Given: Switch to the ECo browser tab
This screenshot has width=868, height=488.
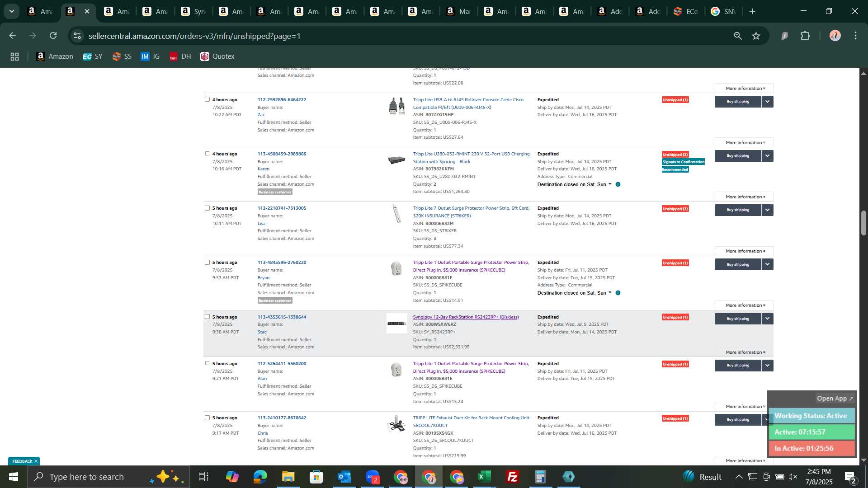Looking at the screenshot, I should [686, 11].
